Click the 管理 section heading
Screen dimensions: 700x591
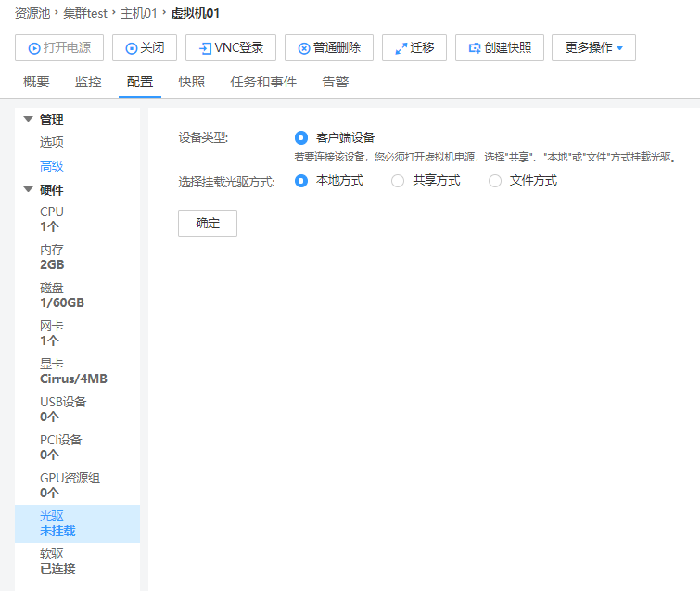tap(51, 120)
